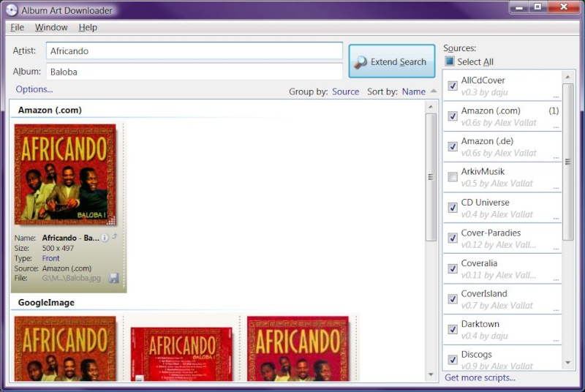Click the Africando - Ba... name text

(x=70, y=238)
